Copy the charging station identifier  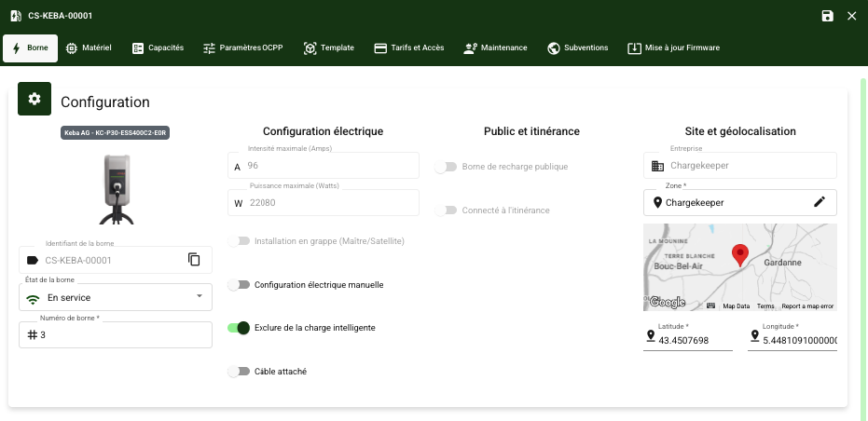pos(194,260)
